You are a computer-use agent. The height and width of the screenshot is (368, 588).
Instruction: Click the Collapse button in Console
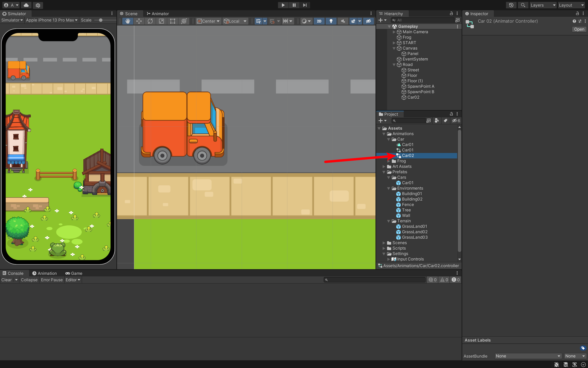29,280
